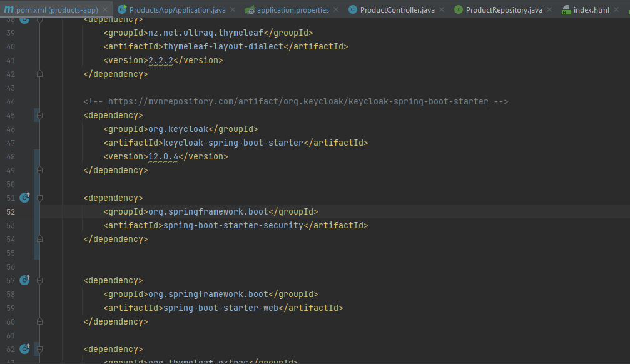Screen dimensions: 630x364
Task: Open the ProductRepository.java tab
Action: tap(504, 9)
